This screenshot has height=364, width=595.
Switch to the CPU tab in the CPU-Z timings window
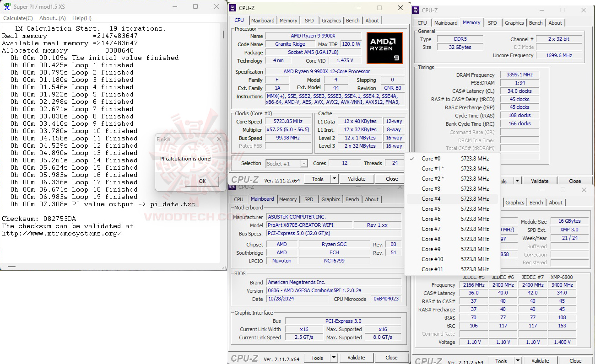422,23
